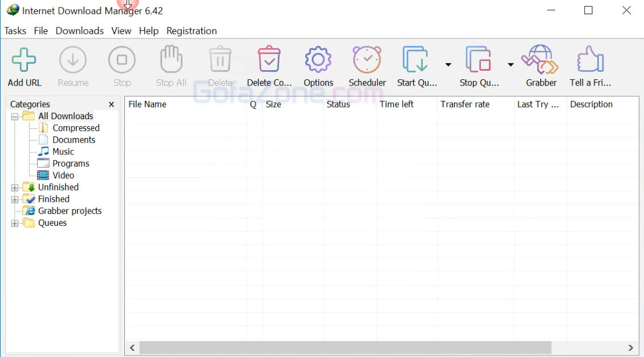Click the Stop Queue icon
Screen dimensions: 644x357
click(479, 60)
